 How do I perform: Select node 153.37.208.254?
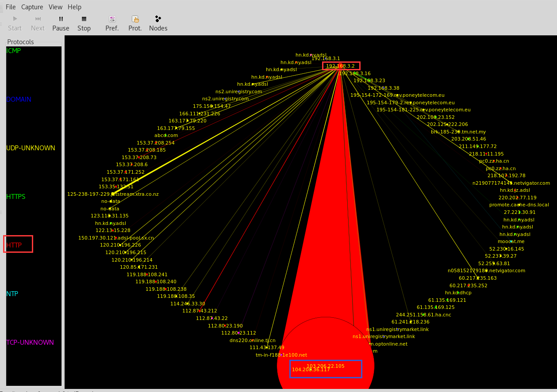[156, 143]
